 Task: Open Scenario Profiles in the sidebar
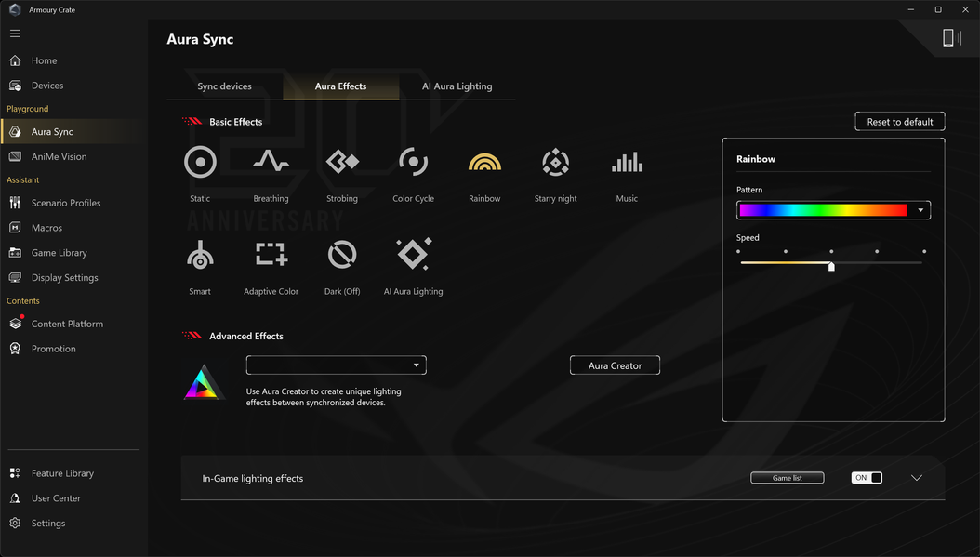click(66, 203)
